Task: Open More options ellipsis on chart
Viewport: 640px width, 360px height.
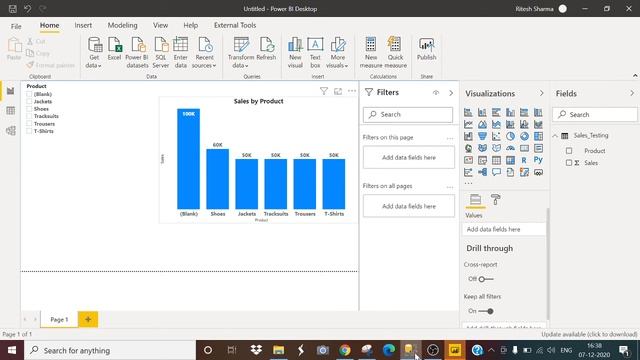Action: pyautogui.click(x=352, y=91)
